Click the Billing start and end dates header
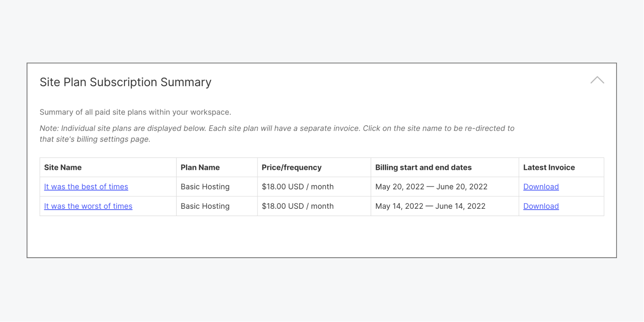Image resolution: width=644 pixels, height=322 pixels. coord(423,168)
